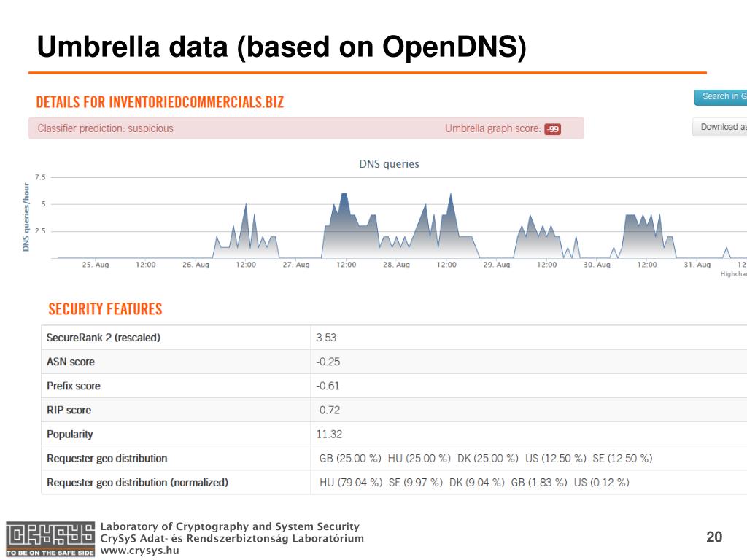Click the slide number 20

(714, 537)
